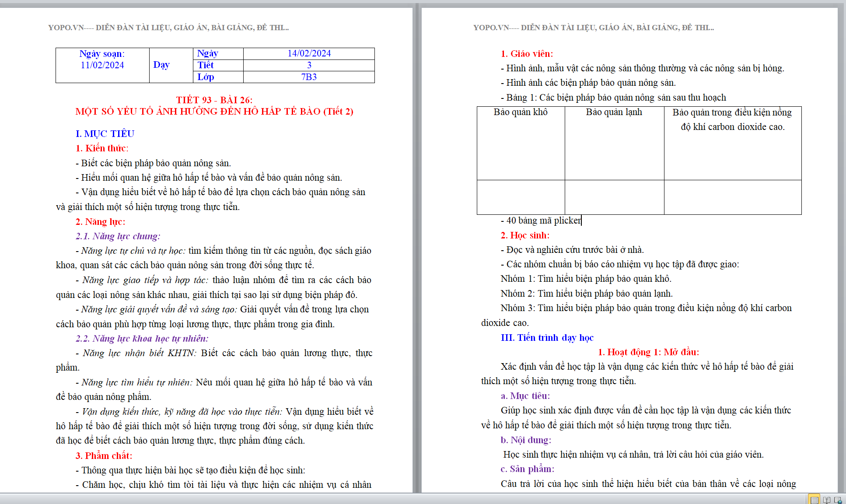Click subheading '2.2. Năng lực khoa học tự nhiên:'

[142, 339]
